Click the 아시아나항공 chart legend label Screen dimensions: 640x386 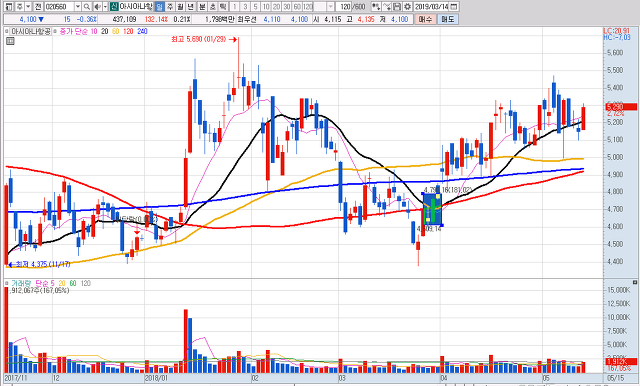[31, 31]
